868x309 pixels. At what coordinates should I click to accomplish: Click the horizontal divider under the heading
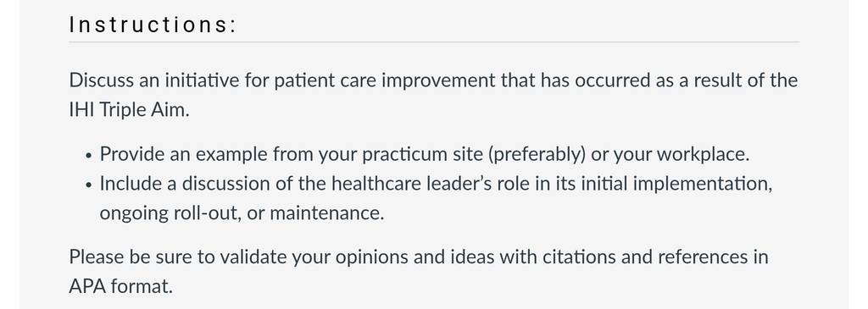click(434, 42)
